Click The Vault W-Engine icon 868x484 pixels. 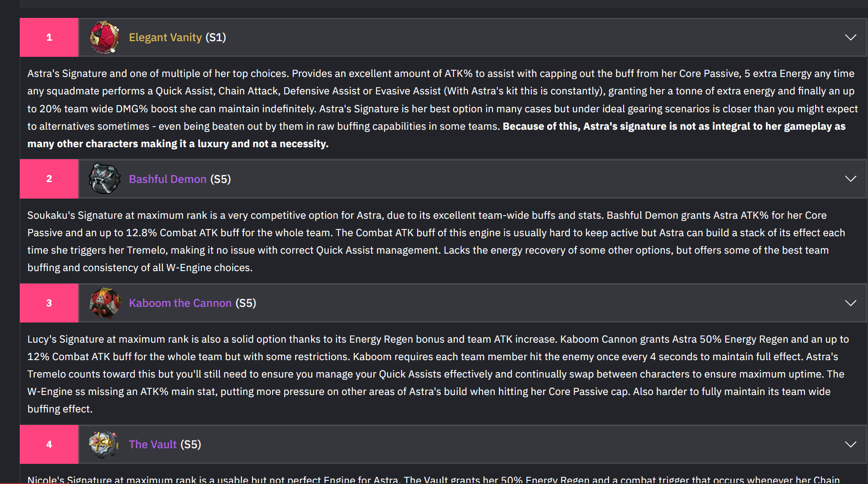point(104,444)
